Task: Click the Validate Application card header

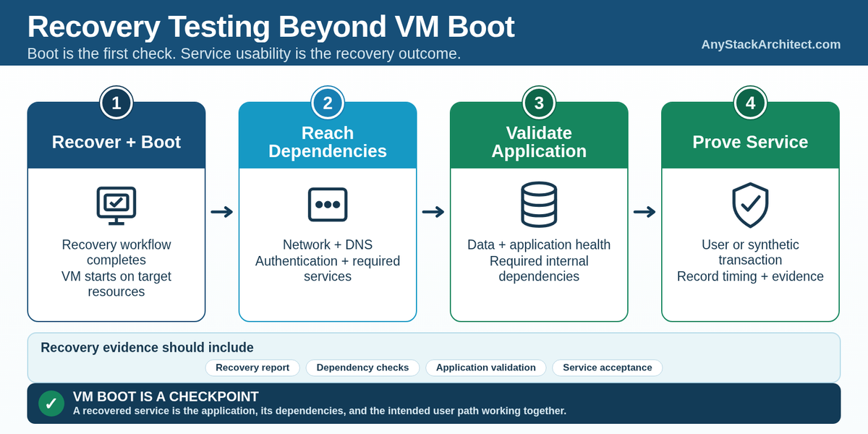Action: coord(539,135)
